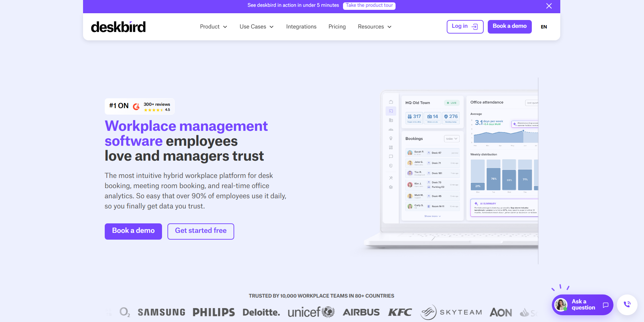Viewport: 644px width, 322px height.
Task: Click the O2 logo
Action: (124, 312)
